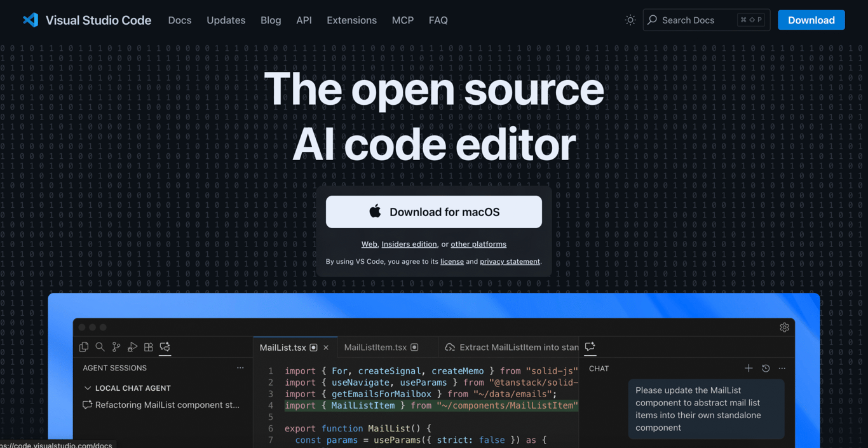Select the Chat icon in the activity bar
The height and width of the screenshot is (448, 868).
[x=165, y=347]
